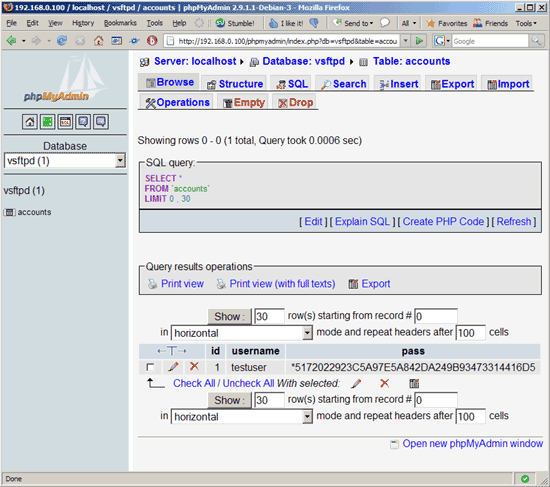Screen dimensions: 550x487
Task: Click the green log out icon in sidebar
Action: (x=48, y=122)
